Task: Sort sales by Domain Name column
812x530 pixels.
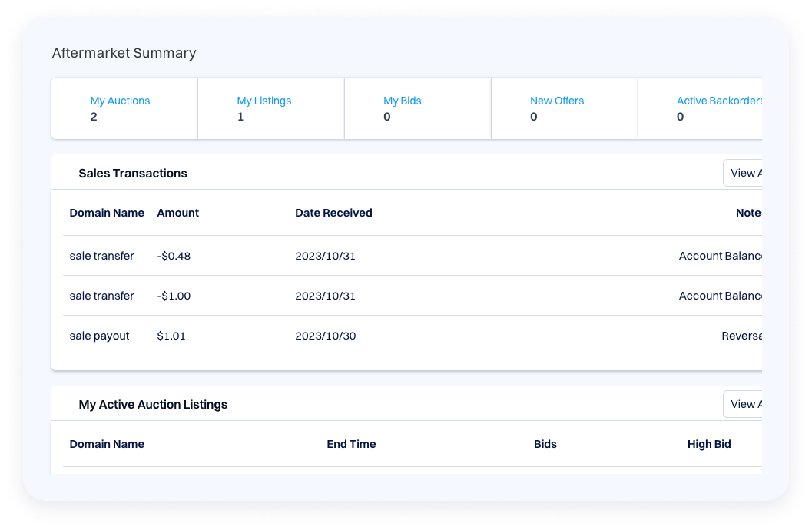Action: [107, 213]
